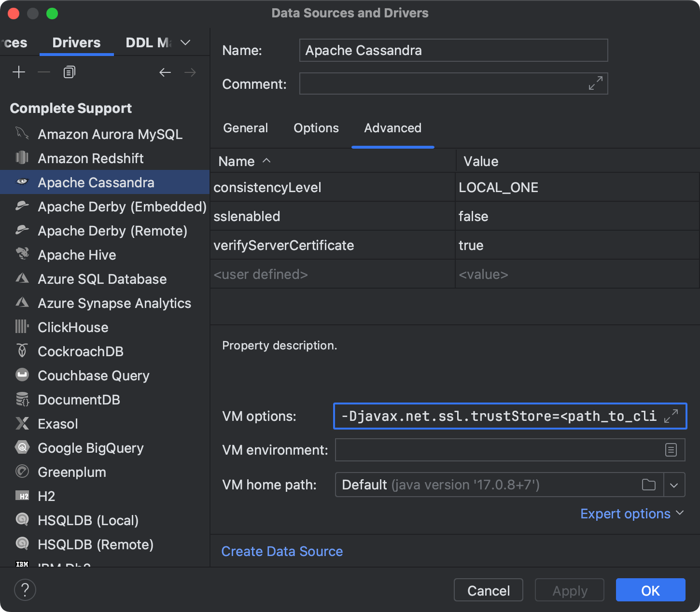Select the verifyServerCertificate property name
Screen dimensions: 700x612
pyautogui.click(x=334, y=245)
